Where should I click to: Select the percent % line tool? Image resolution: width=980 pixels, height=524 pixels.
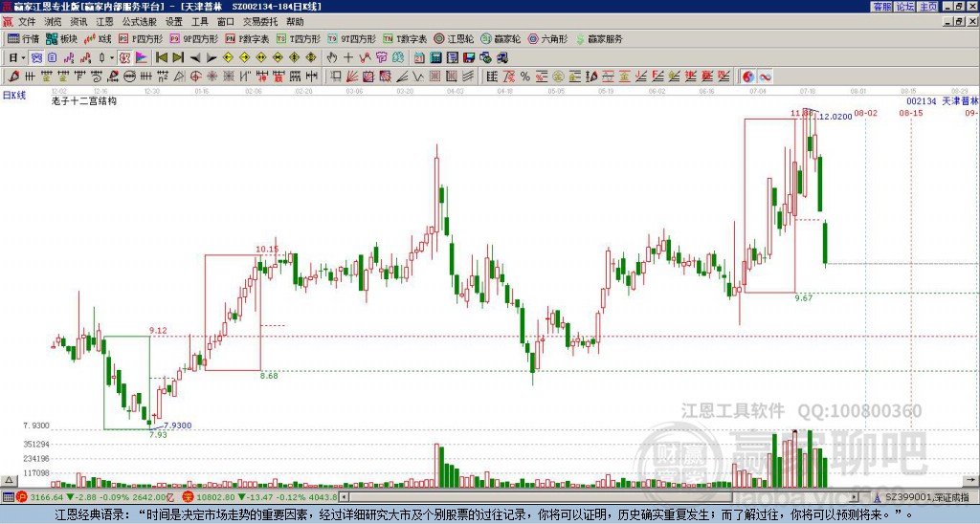pyautogui.click(x=525, y=76)
